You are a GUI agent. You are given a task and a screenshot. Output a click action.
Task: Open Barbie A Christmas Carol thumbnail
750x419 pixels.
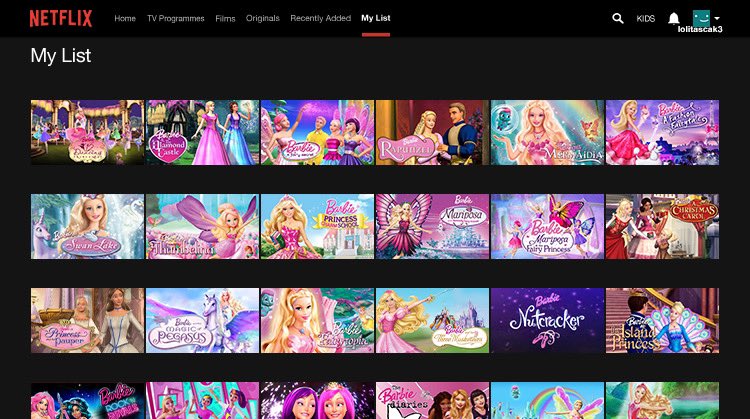662,226
